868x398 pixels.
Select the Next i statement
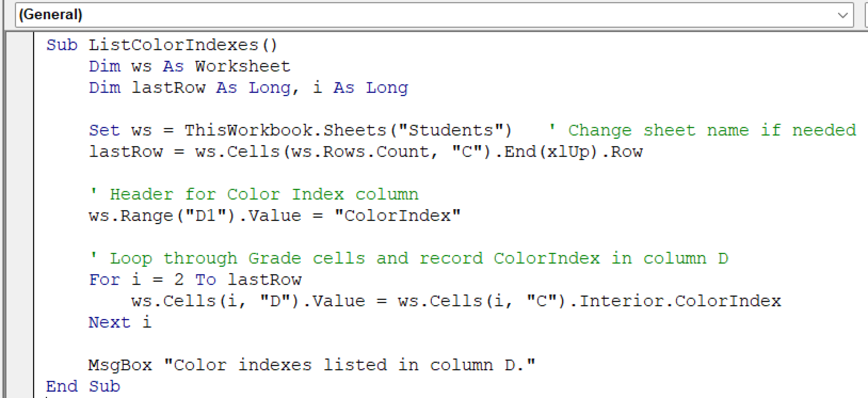click(120, 322)
